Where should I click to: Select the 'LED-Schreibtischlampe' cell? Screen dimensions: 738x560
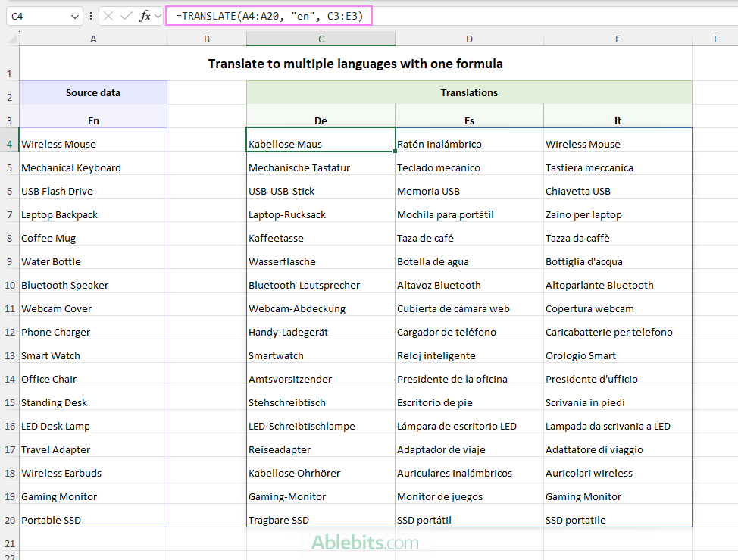click(321, 421)
